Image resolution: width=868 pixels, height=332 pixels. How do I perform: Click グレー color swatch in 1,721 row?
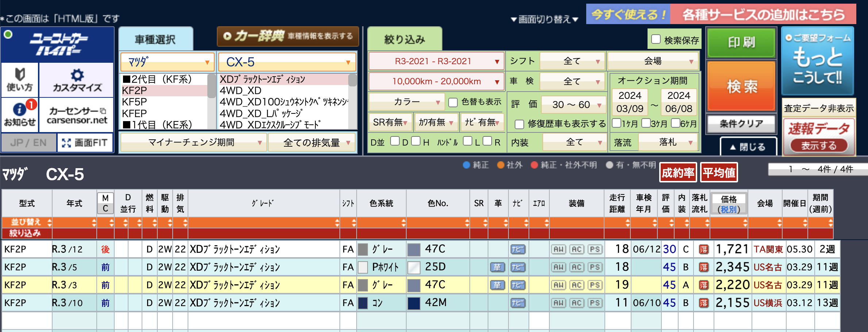click(x=363, y=250)
